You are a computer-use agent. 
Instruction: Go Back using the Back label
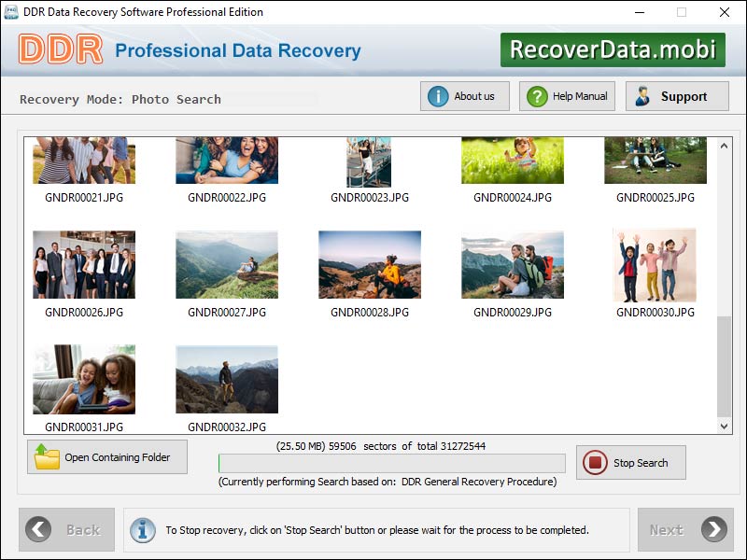tap(83, 530)
